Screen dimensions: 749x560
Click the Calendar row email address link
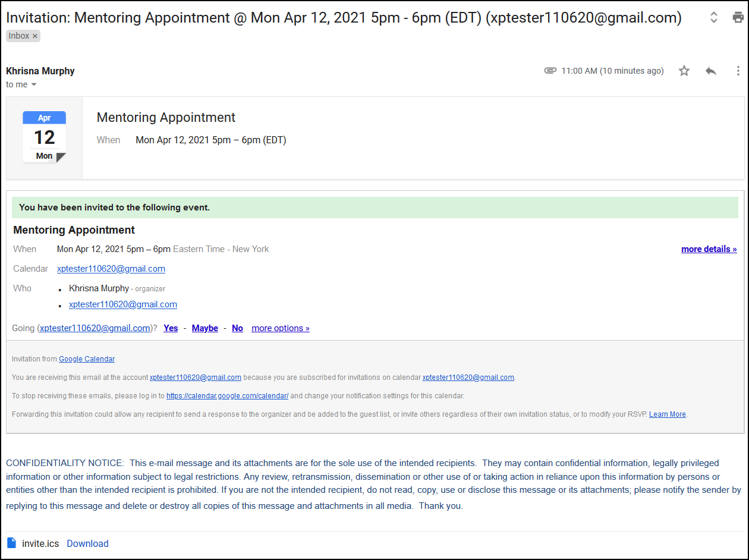coord(111,269)
